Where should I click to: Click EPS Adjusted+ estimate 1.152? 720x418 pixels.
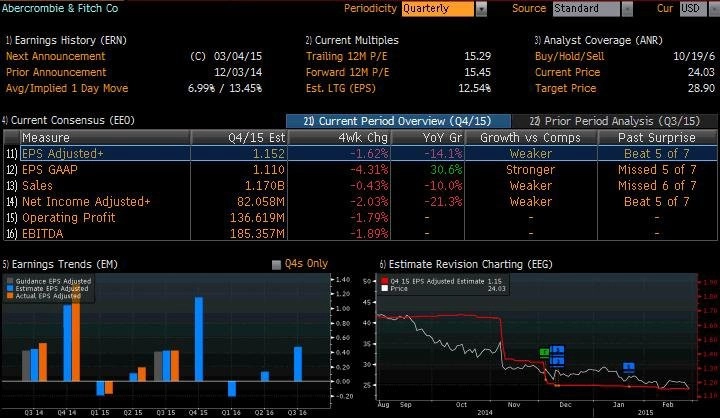[269, 153]
